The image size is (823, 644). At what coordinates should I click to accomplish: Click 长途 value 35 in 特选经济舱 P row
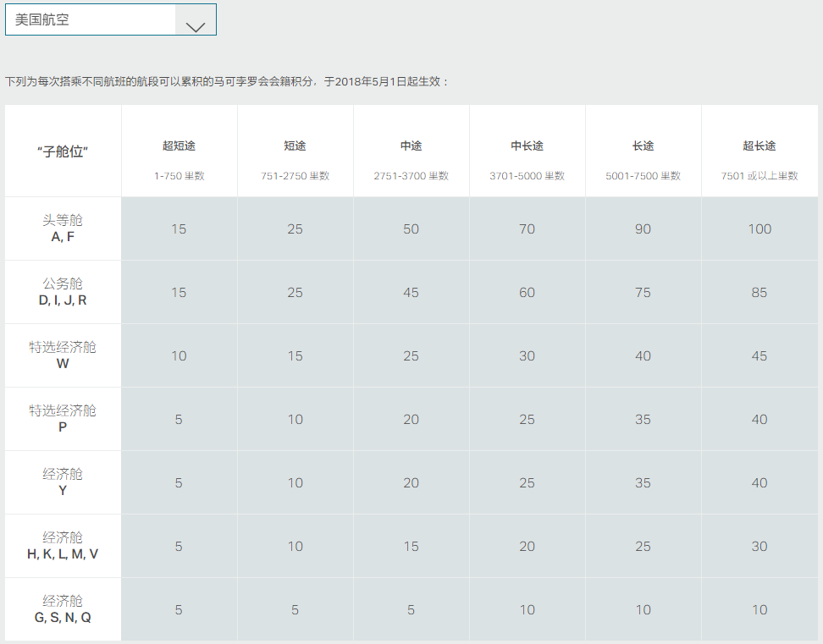(x=643, y=420)
